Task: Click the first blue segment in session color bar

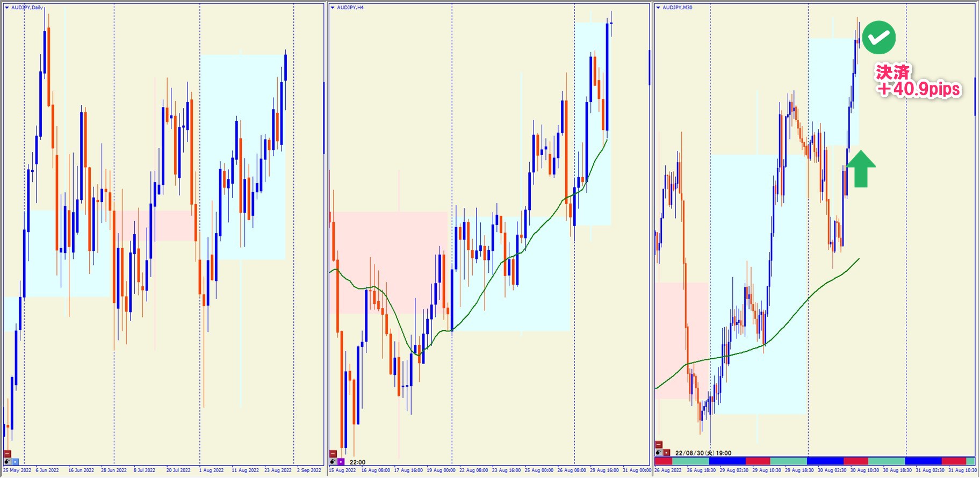Action: (x=727, y=461)
